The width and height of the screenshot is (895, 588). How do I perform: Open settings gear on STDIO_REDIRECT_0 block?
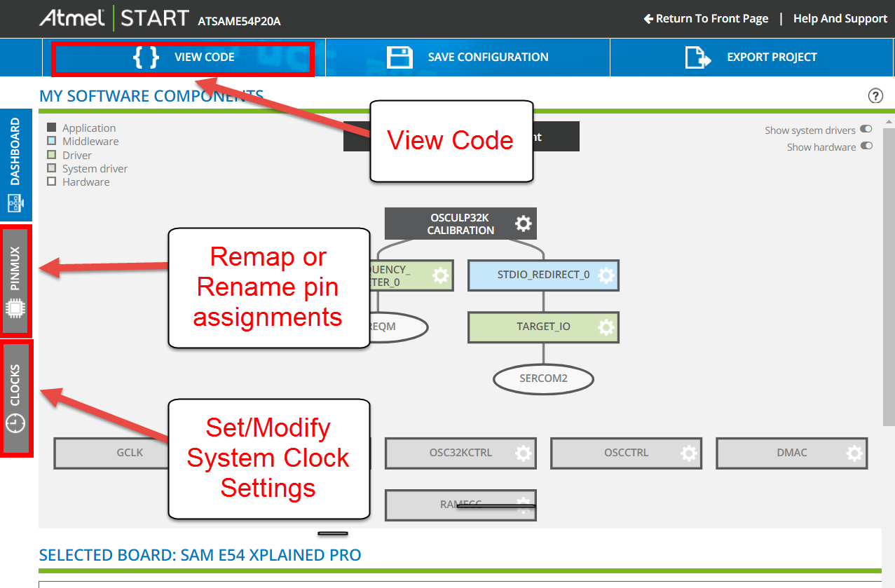click(606, 275)
